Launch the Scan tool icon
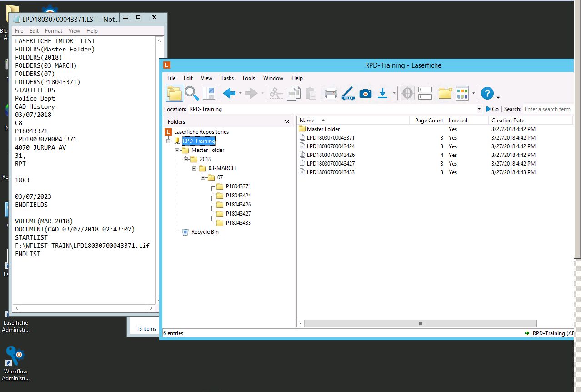 348,93
